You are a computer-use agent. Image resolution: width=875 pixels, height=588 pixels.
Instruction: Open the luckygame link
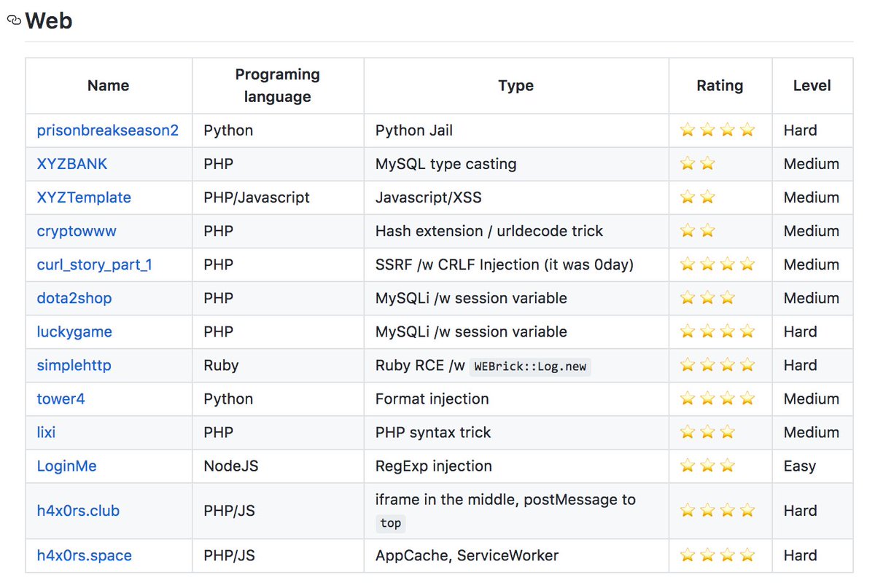pyautogui.click(x=74, y=332)
